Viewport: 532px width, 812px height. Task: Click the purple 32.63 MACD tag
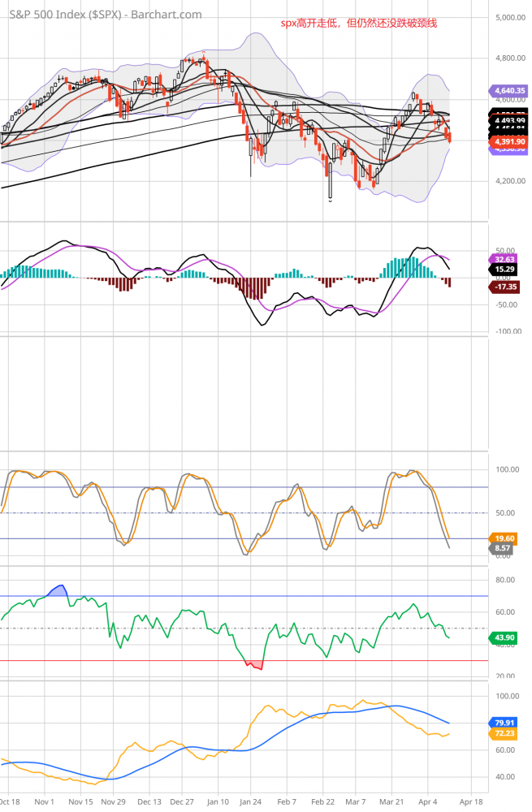pos(507,258)
